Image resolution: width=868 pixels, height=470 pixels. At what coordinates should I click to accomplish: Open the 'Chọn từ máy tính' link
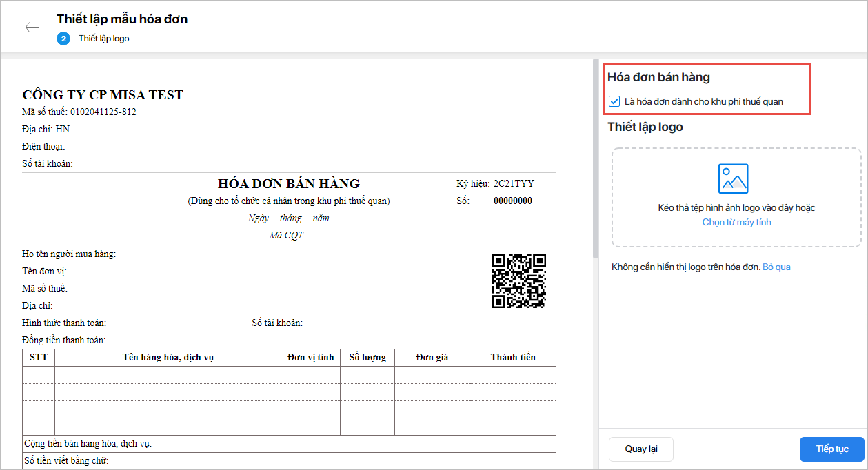pos(736,223)
